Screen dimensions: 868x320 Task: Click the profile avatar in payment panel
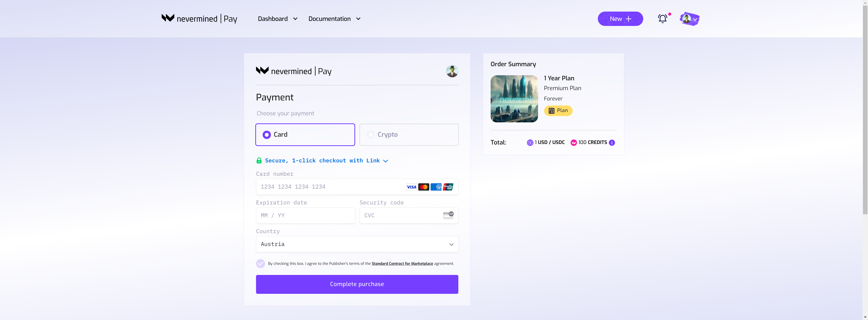[452, 71]
